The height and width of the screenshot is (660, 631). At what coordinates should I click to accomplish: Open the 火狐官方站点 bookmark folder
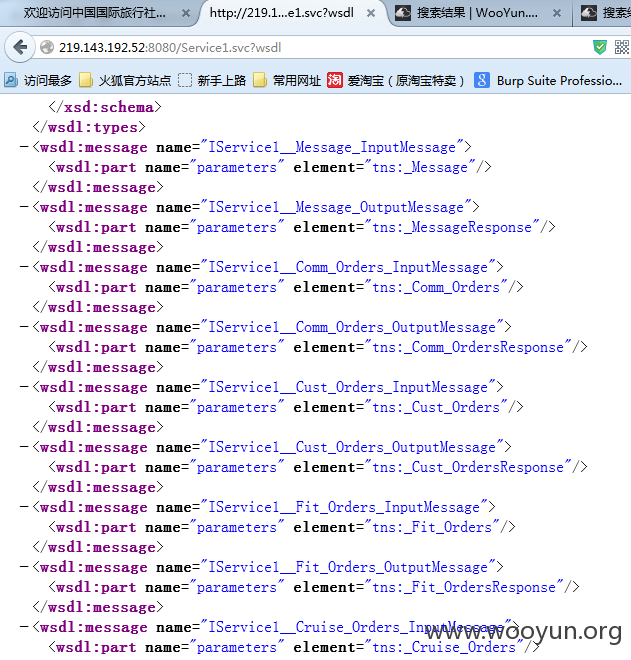125,80
